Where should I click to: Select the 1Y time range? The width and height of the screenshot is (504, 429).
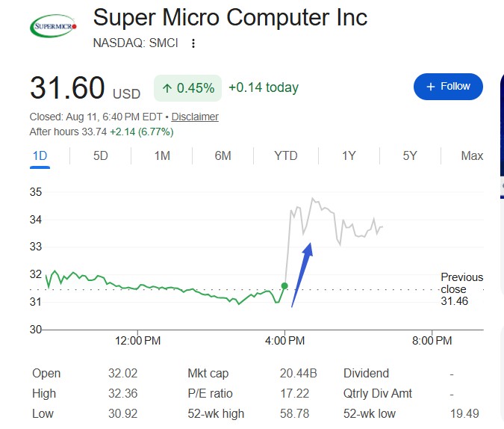tap(349, 156)
